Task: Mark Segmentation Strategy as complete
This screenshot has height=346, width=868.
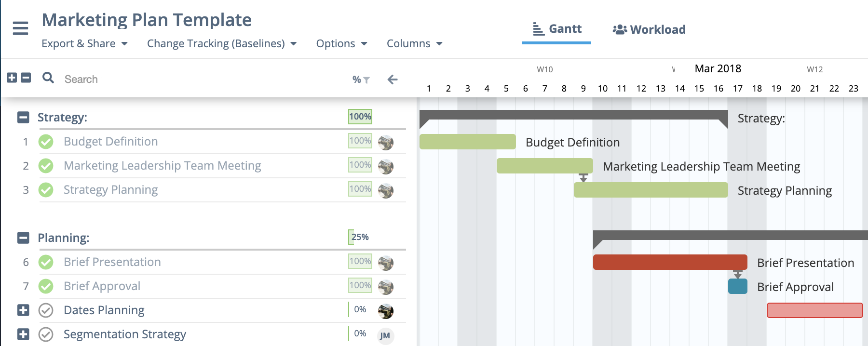Action: point(46,334)
